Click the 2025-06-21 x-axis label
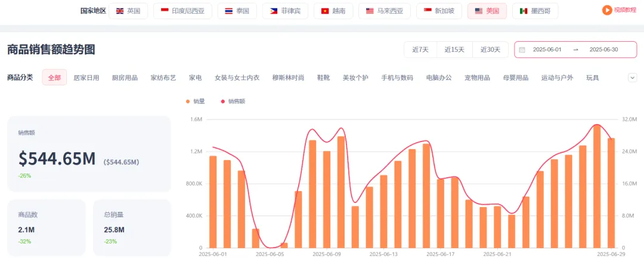Image resolution: width=644 pixels, height=265 pixels. pos(497,254)
